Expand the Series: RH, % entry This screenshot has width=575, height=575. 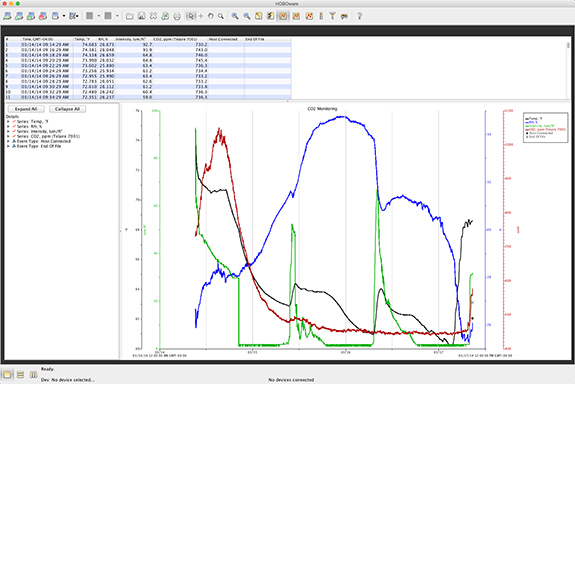pos(8,127)
